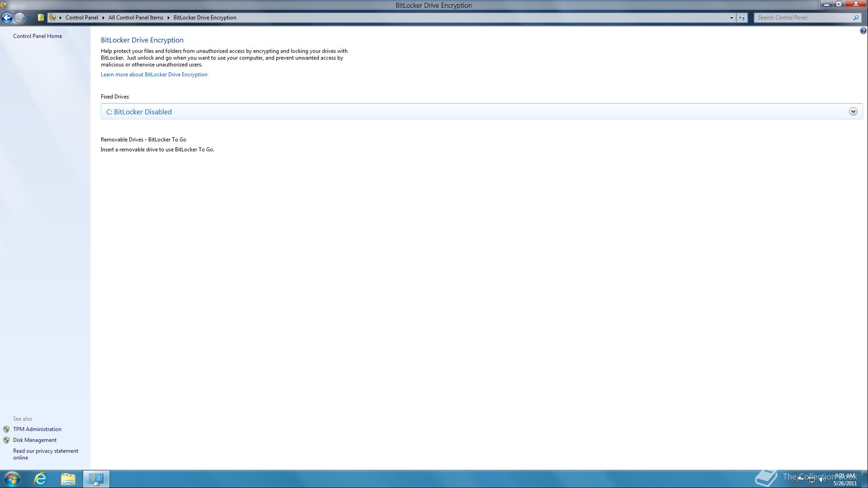The width and height of the screenshot is (868, 488).
Task: Click the Fixed Drives label
Action: point(115,97)
